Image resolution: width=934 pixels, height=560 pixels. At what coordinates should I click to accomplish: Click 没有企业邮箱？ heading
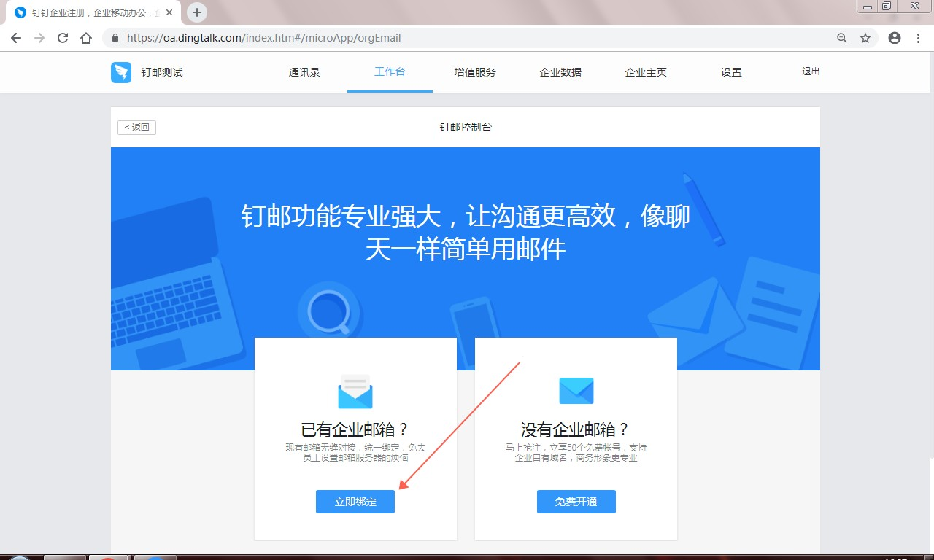[576, 429]
